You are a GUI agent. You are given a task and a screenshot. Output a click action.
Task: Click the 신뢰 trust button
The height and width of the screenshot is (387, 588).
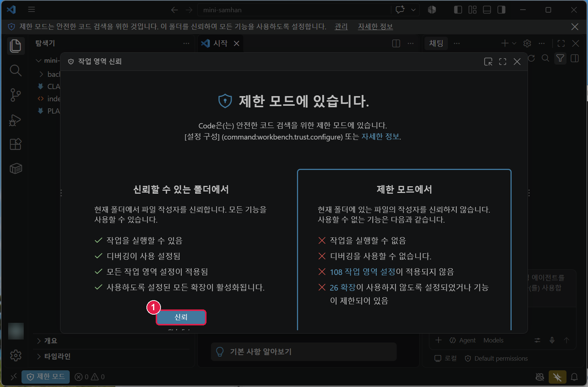pyautogui.click(x=181, y=317)
